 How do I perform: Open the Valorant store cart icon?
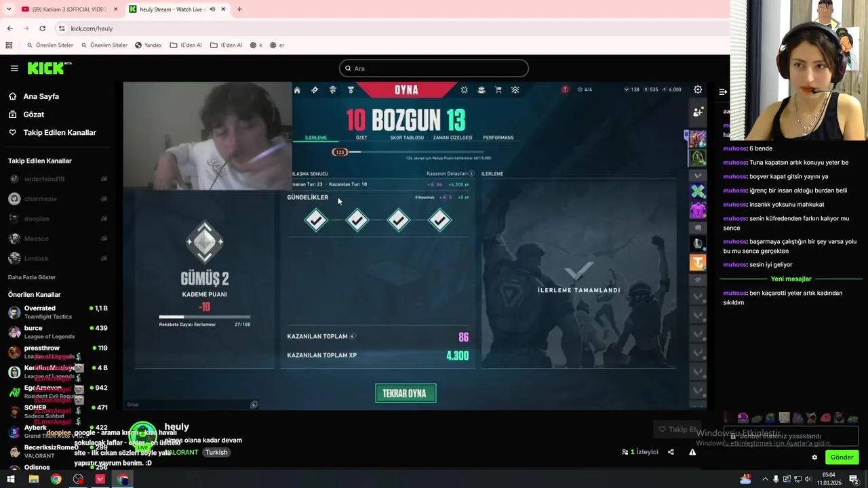(498, 89)
